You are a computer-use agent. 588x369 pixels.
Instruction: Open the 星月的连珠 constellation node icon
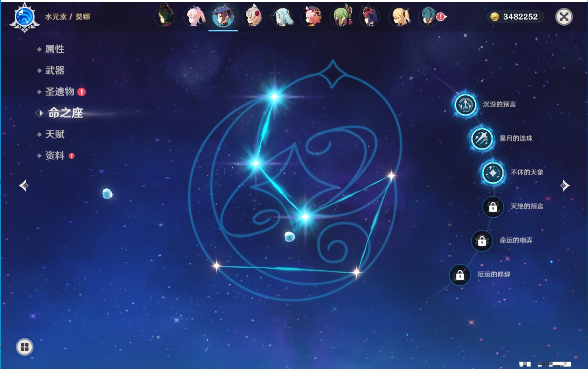click(482, 138)
